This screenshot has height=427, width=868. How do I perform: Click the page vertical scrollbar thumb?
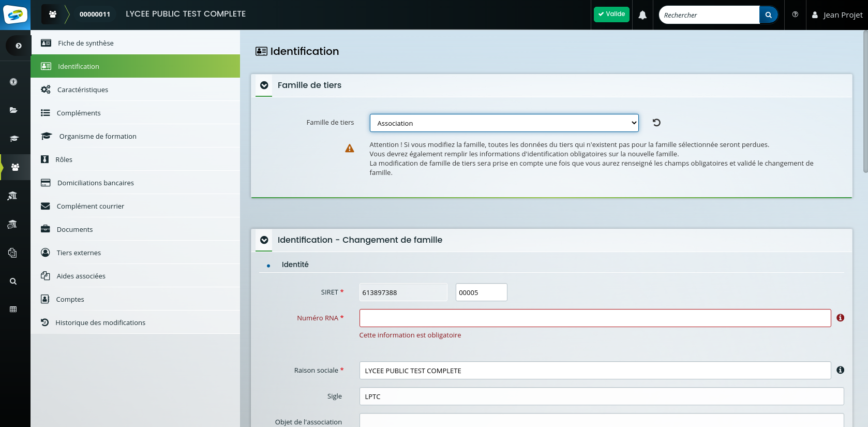pyautogui.click(x=865, y=101)
